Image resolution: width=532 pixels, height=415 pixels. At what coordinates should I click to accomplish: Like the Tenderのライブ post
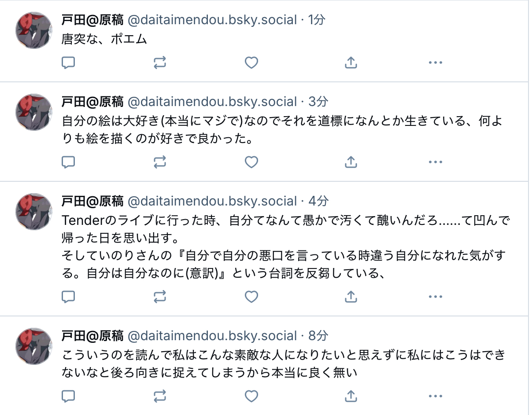click(251, 297)
